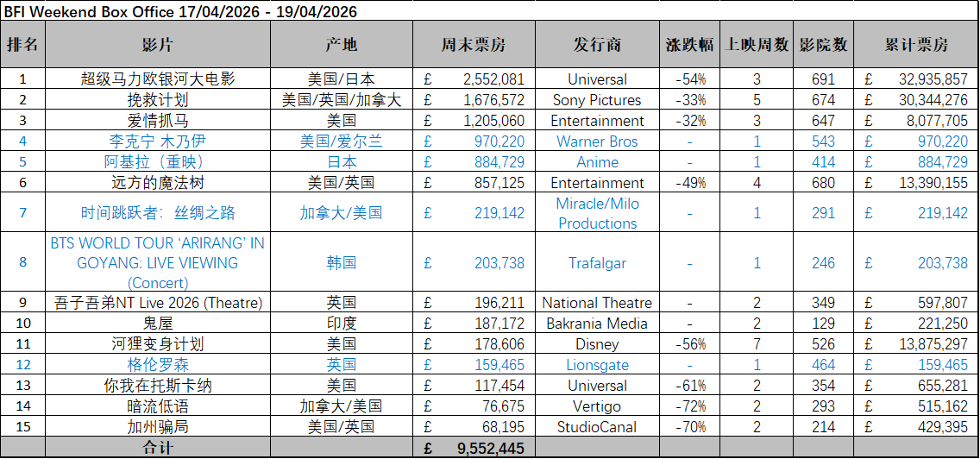Image resolution: width=980 pixels, height=459 pixels.
Task: Click the 产地 column header
Action: tap(342, 45)
